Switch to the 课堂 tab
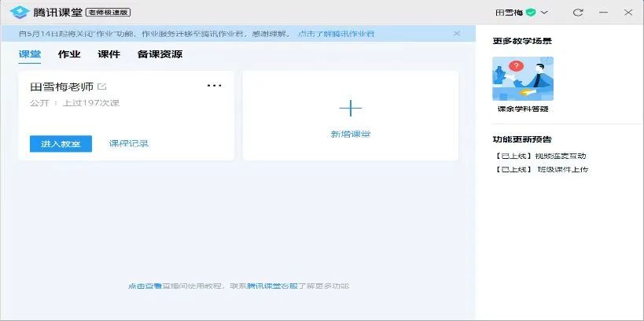The height and width of the screenshot is (321, 644). pyautogui.click(x=30, y=54)
